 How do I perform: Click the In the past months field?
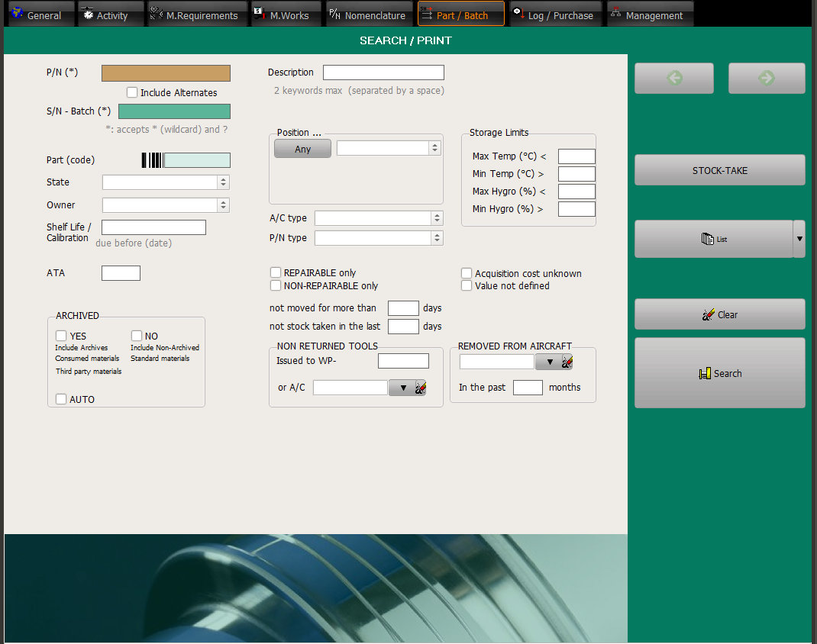[528, 388]
